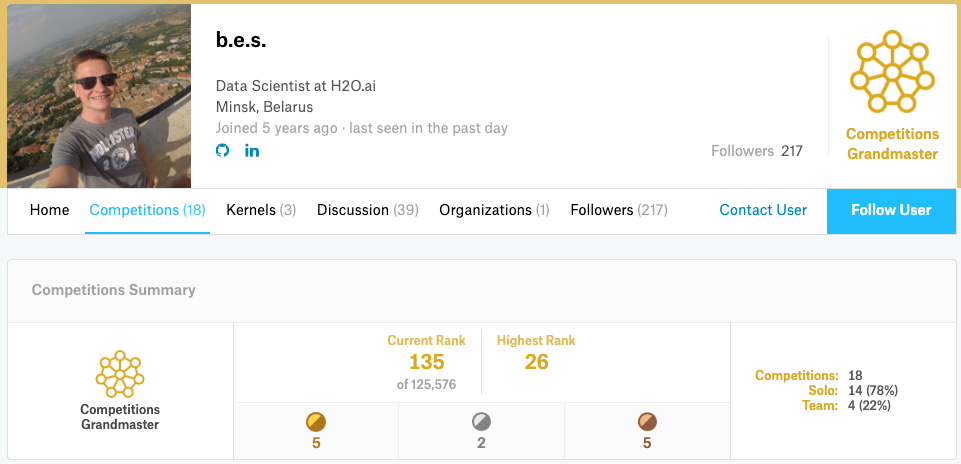Open the Discussion (39) tab

point(367,210)
